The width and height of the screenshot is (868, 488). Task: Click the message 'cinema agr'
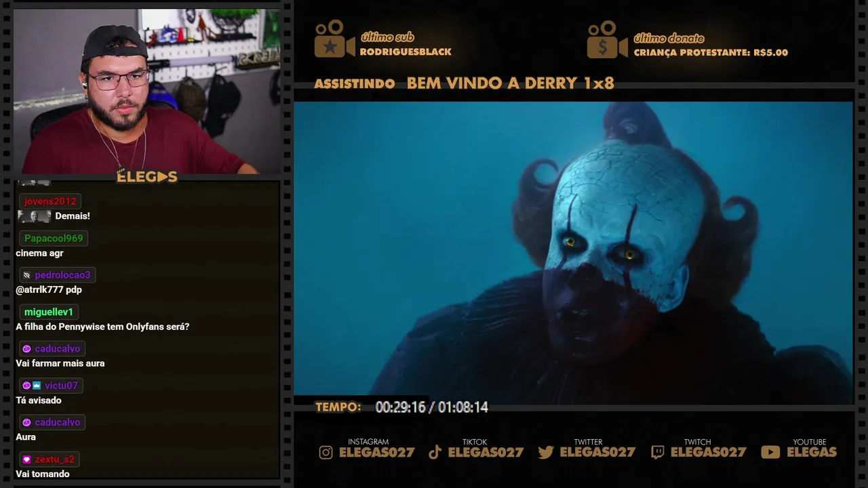[x=39, y=253]
